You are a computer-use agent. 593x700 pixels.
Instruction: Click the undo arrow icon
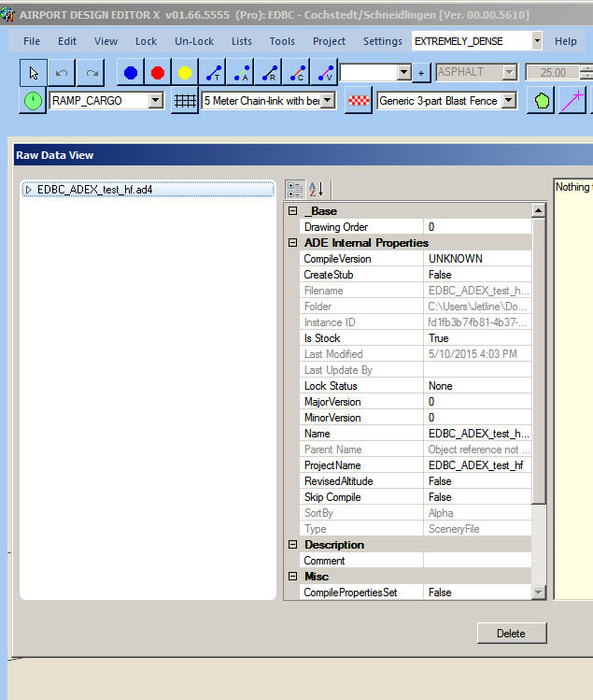(62, 73)
